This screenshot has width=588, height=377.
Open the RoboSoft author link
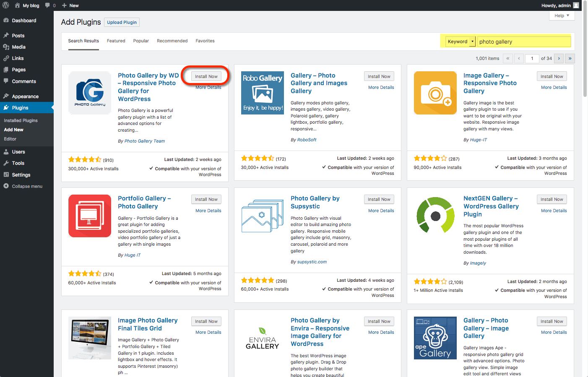click(x=307, y=140)
